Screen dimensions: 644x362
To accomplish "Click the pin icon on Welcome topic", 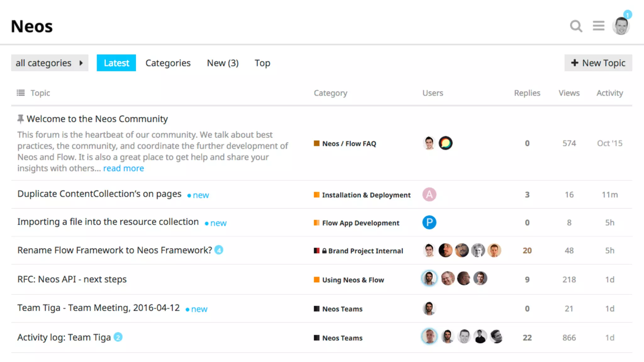I will coord(21,119).
